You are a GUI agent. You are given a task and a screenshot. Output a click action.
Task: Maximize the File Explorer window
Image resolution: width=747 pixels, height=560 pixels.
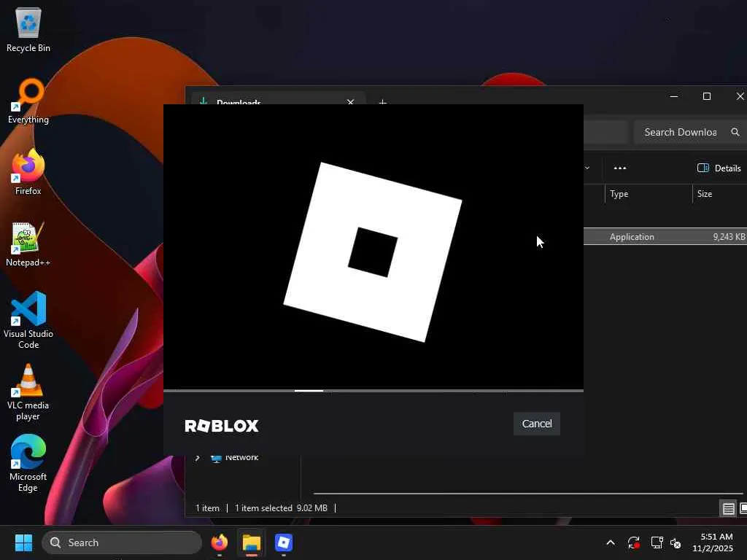pyautogui.click(x=707, y=96)
